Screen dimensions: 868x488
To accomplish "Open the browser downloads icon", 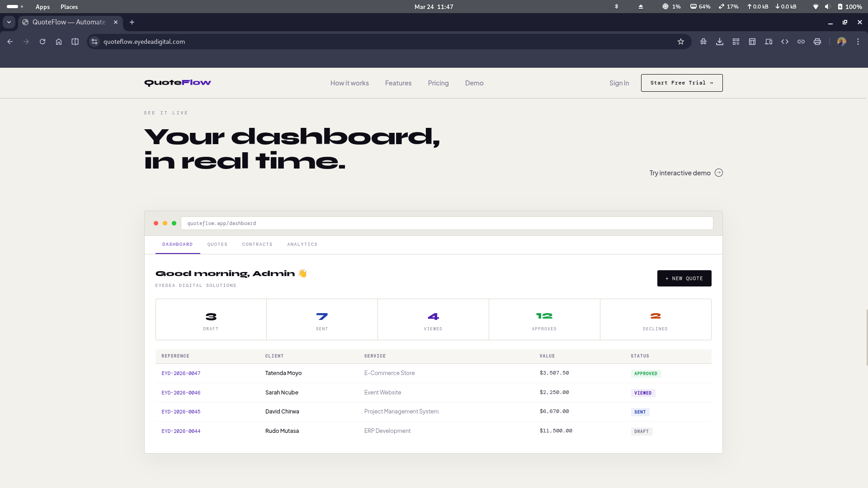I will [720, 42].
